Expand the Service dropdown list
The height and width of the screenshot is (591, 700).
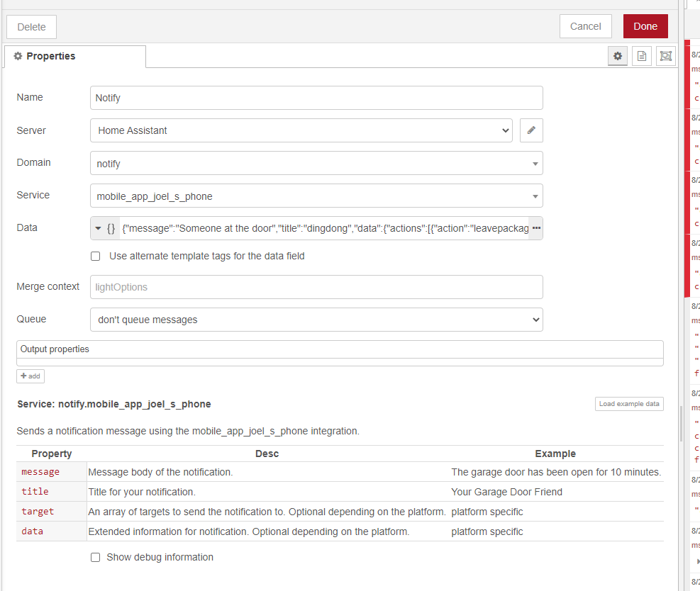tap(316, 196)
